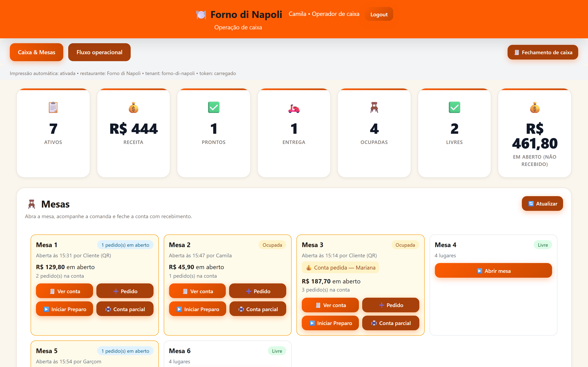Start Iniciar Preparo for Mesa 3
The height and width of the screenshot is (367, 588).
(330, 323)
